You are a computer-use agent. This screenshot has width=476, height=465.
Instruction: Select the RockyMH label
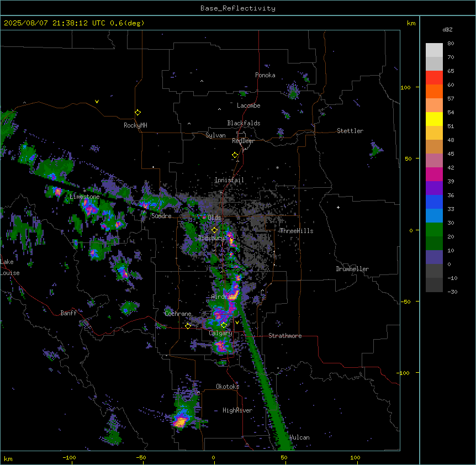[x=135, y=125]
